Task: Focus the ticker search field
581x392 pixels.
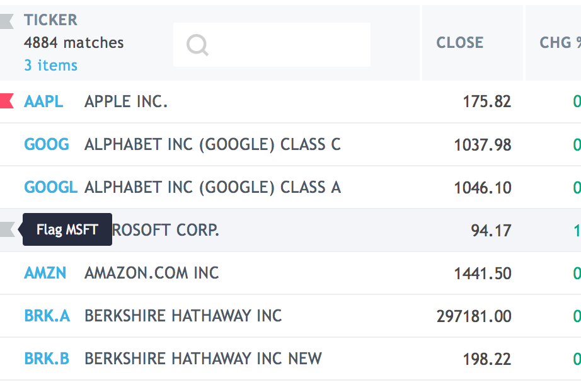Action: tap(272, 45)
